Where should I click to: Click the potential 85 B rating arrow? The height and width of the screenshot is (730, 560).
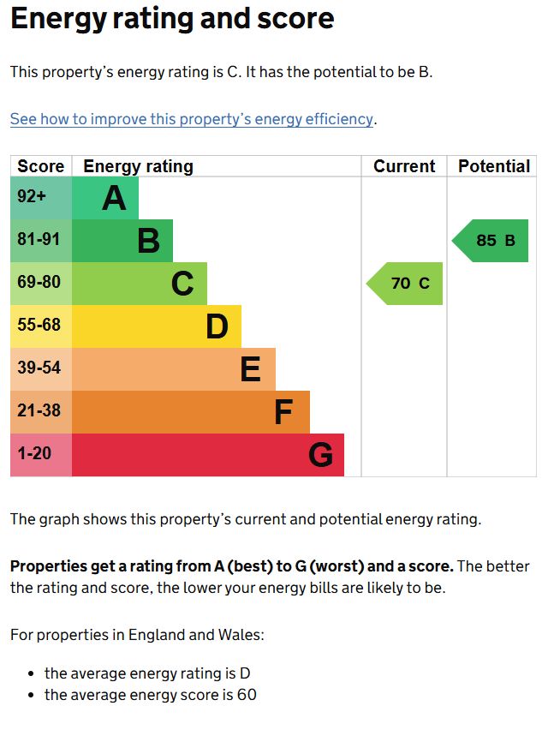(x=491, y=241)
